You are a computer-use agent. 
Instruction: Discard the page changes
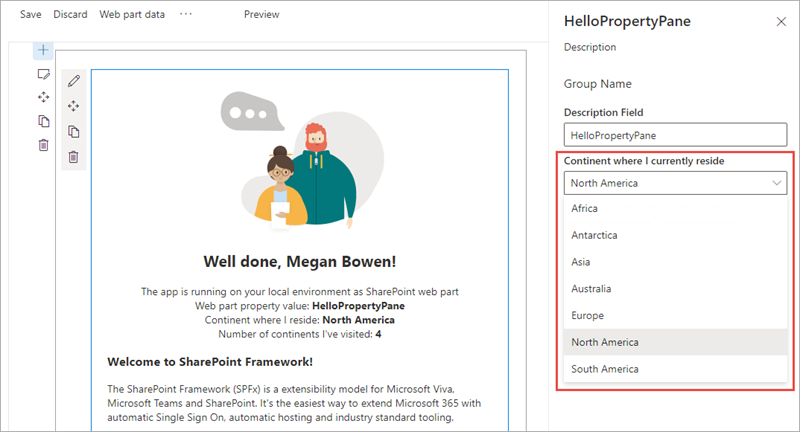[x=70, y=14]
